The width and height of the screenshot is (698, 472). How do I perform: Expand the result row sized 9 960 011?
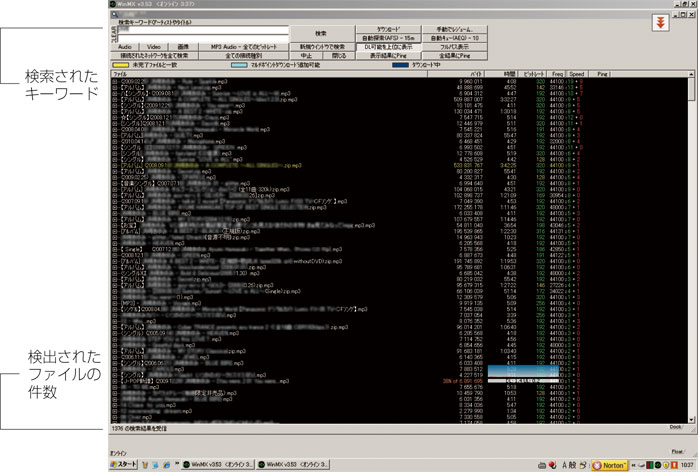point(114,82)
